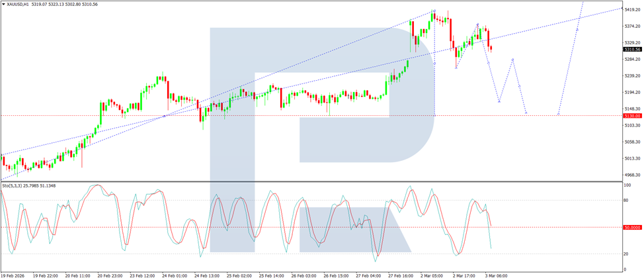Click the 80 level on stochastic scale
This screenshot has width=644, height=280.
click(x=627, y=201)
